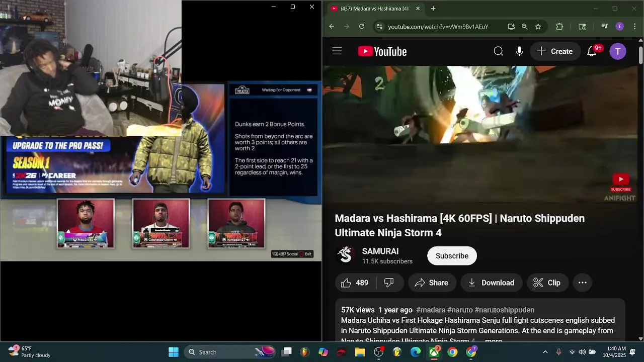
Task: Click the YouTube URL address bar
Action: (x=438, y=27)
